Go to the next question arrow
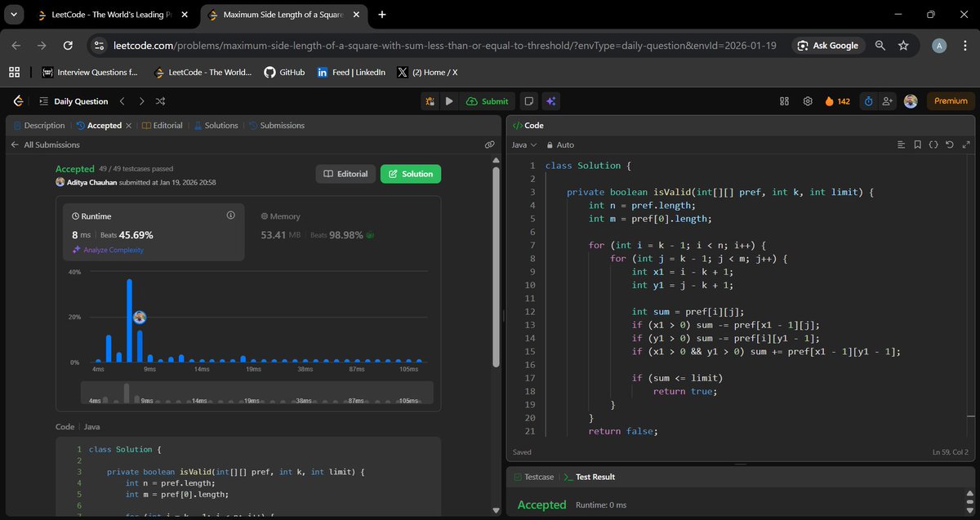 141,101
